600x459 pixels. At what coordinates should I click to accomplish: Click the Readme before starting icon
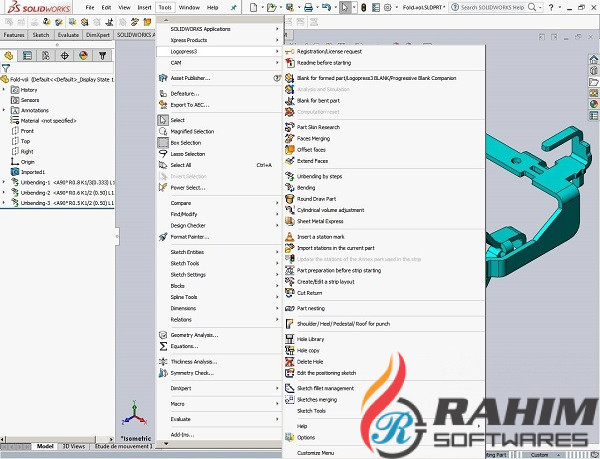tap(290, 62)
